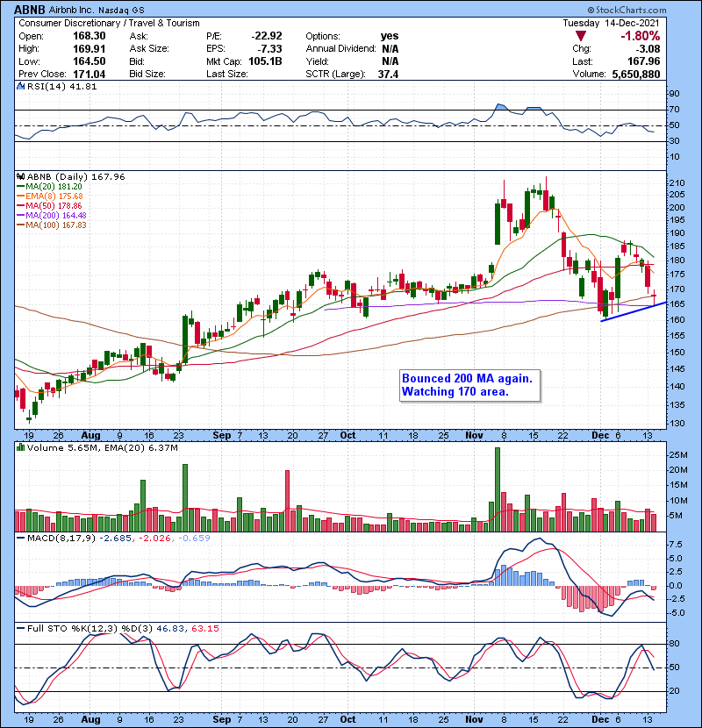The image size is (702, 728).
Task: Click the 130 price level on right axis
Action: point(677,423)
